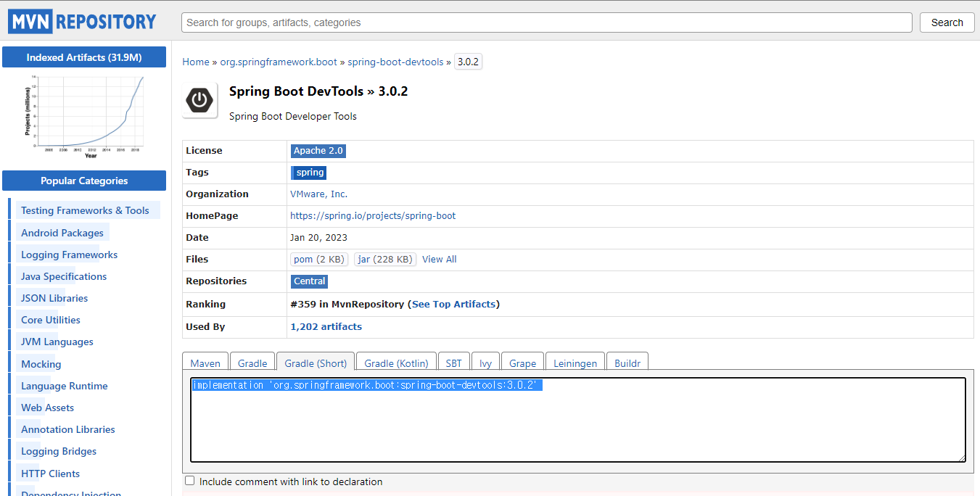Click the MVN Repository logo
Image resolution: width=980 pixels, height=496 pixels.
click(82, 22)
